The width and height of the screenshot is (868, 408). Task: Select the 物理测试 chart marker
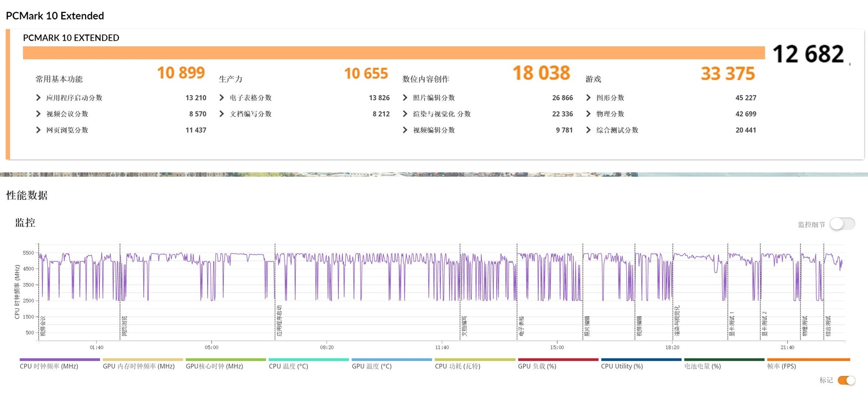(x=805, y=326)
